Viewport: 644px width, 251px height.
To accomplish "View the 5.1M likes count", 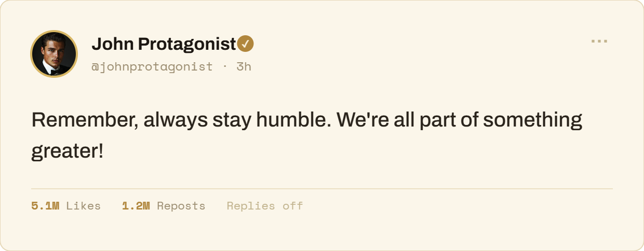I will pos(45,206).
